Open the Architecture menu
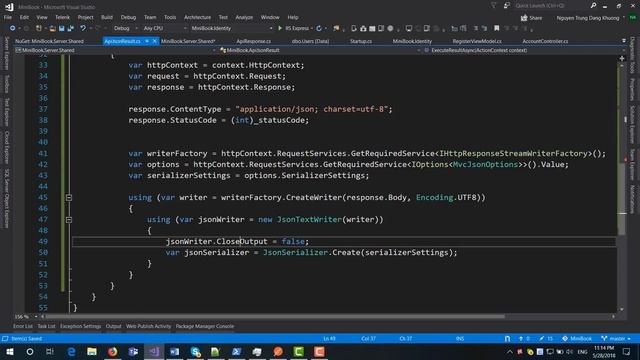Viewport: 640px width, 360px height. pyautogui.click(x=198, y=17)
